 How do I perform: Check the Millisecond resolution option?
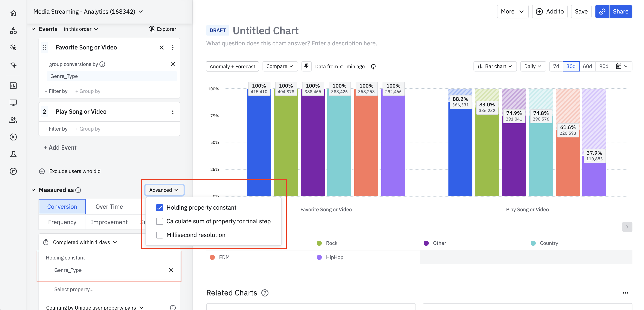(x=159, y=235)
